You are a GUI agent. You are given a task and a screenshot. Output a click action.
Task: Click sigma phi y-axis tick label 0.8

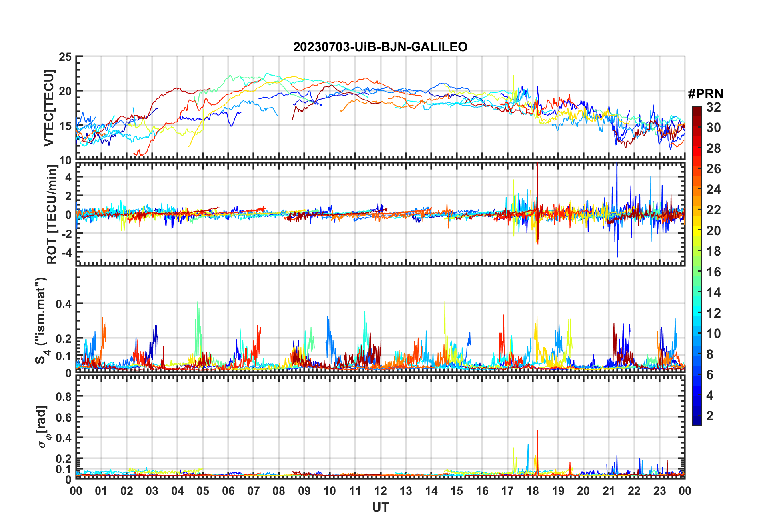(x=64, y=396)
